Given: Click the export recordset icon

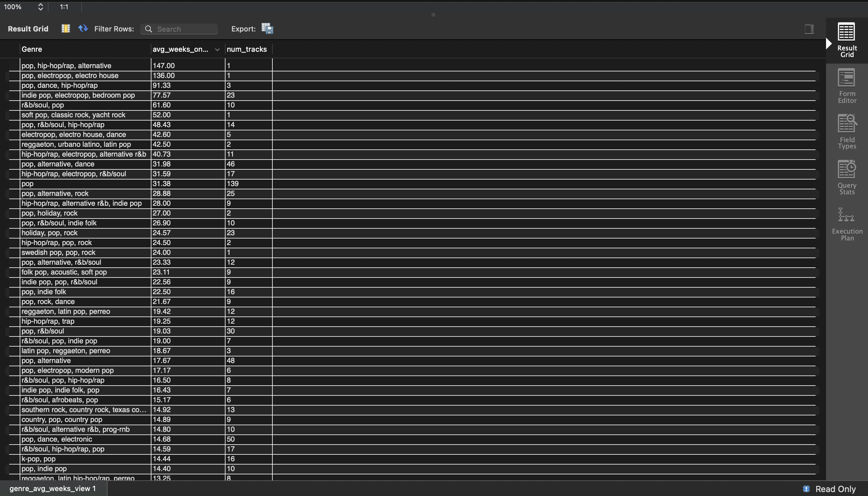Looking at the screenshot, I should point(267,29).
